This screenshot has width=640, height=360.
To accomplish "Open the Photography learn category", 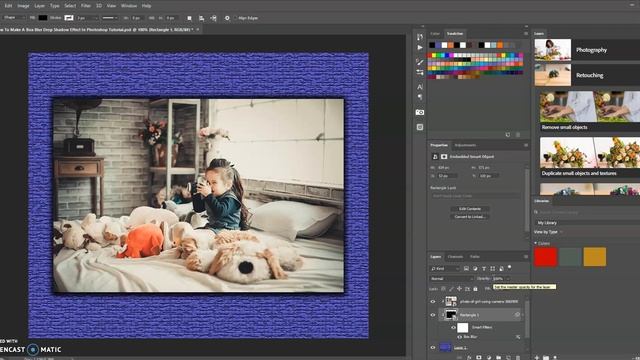I will click(587, 50).
